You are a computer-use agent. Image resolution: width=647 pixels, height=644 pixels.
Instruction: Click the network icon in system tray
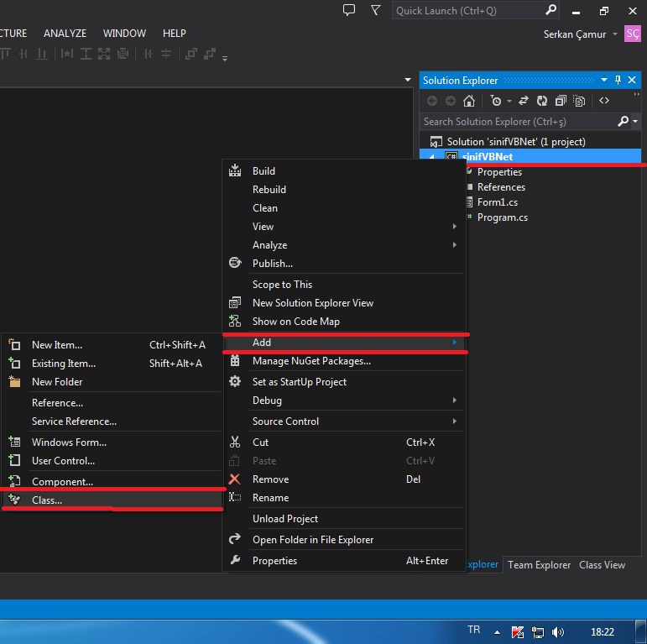point(537,632)
